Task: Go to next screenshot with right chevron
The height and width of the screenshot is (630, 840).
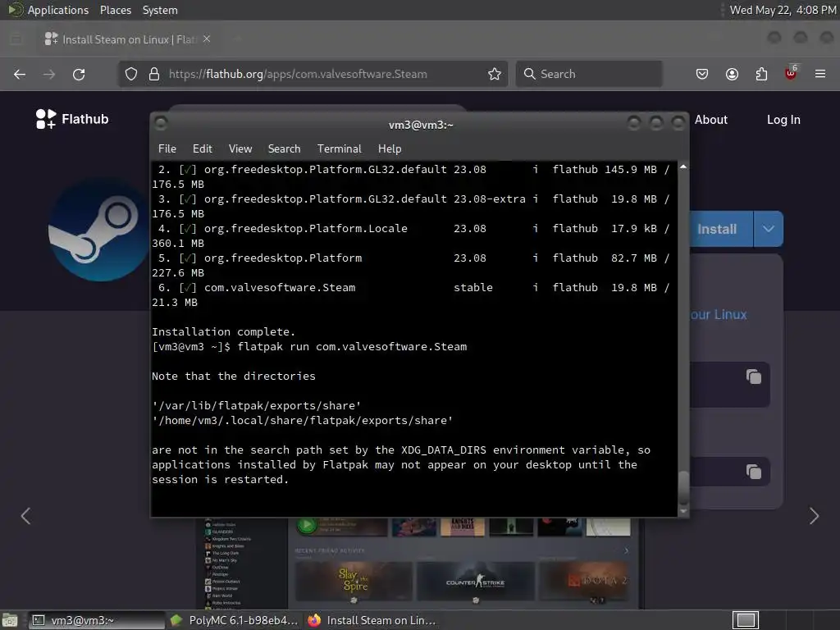Action: click(x=815, y=516)
